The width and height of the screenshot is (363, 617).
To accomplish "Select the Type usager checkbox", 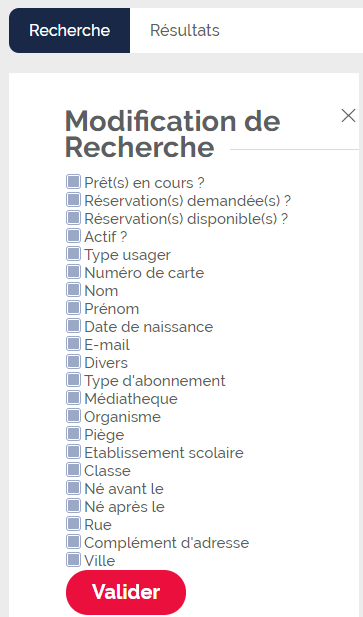I will (73, 254).
